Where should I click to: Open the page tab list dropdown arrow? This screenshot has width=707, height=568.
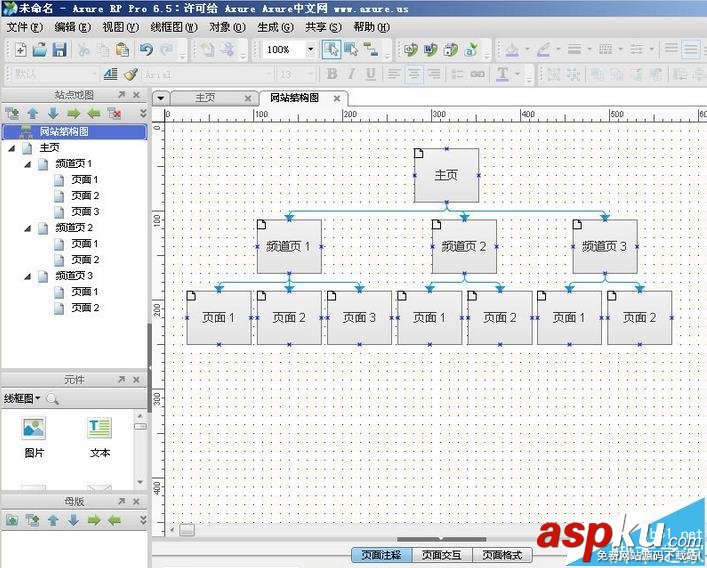tap(161, 98)
